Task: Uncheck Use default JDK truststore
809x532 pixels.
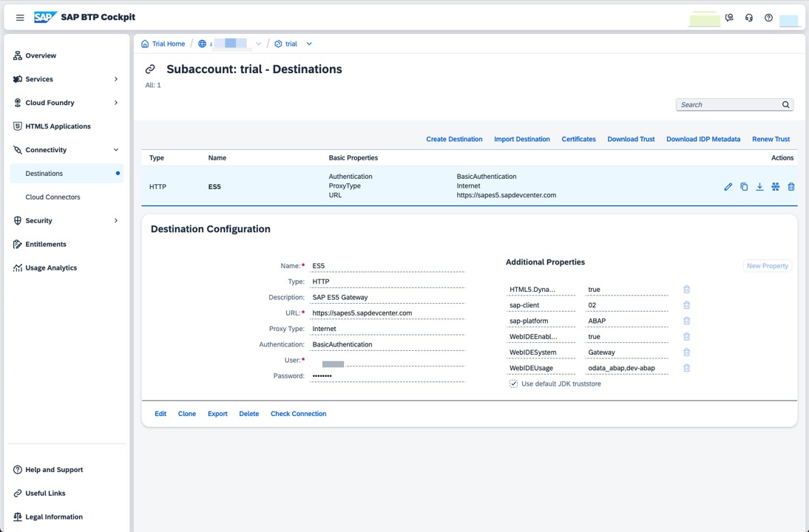Action: [513, 383]
